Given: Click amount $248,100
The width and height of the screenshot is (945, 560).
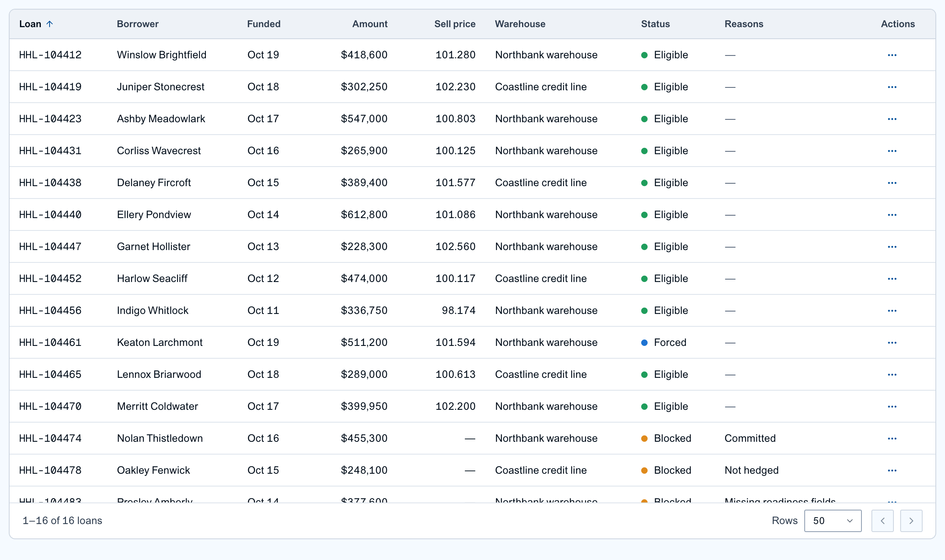Looking at the screenshot, I should (364, 470).
